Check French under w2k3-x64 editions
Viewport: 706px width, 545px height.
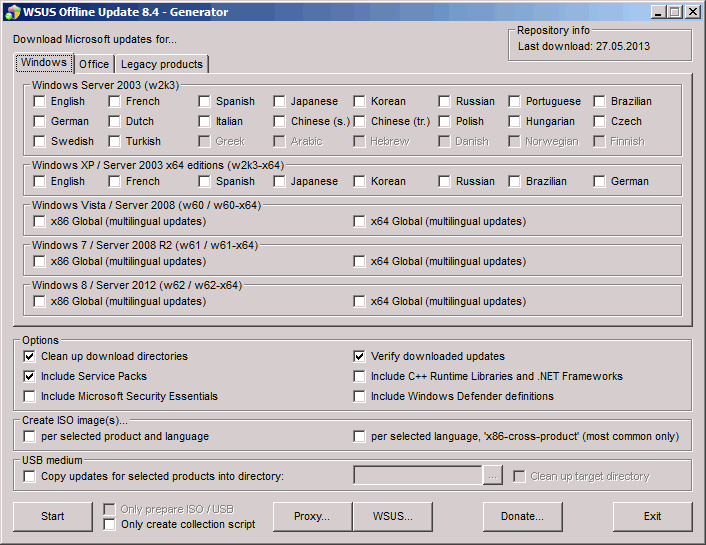point(114,182)
